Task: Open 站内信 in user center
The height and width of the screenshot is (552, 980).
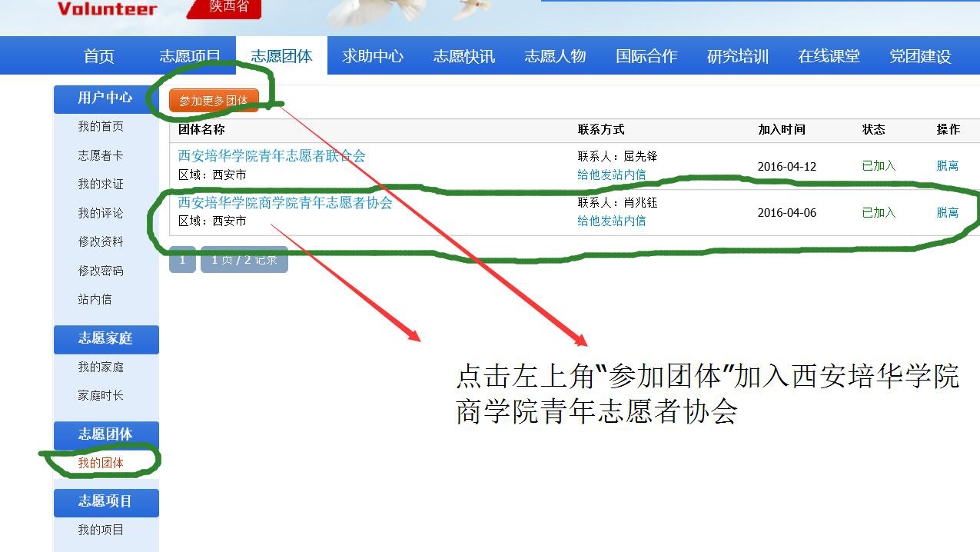Action: [95, 299]
